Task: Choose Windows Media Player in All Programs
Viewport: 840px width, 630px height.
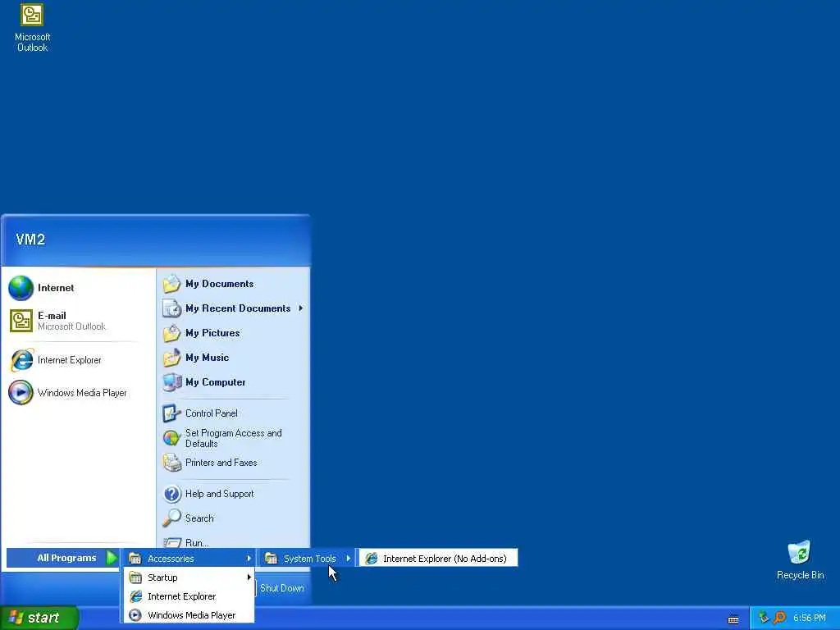Action: coord(189,615)
